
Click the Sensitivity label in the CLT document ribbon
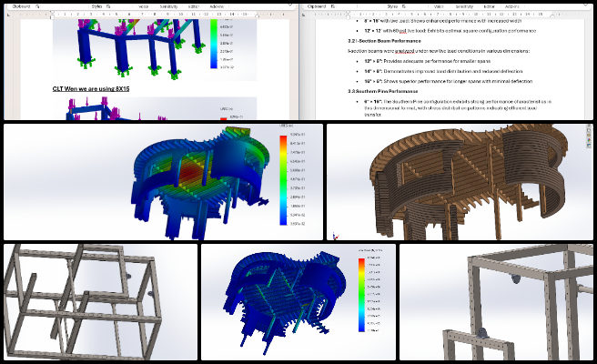click(168, 6)
